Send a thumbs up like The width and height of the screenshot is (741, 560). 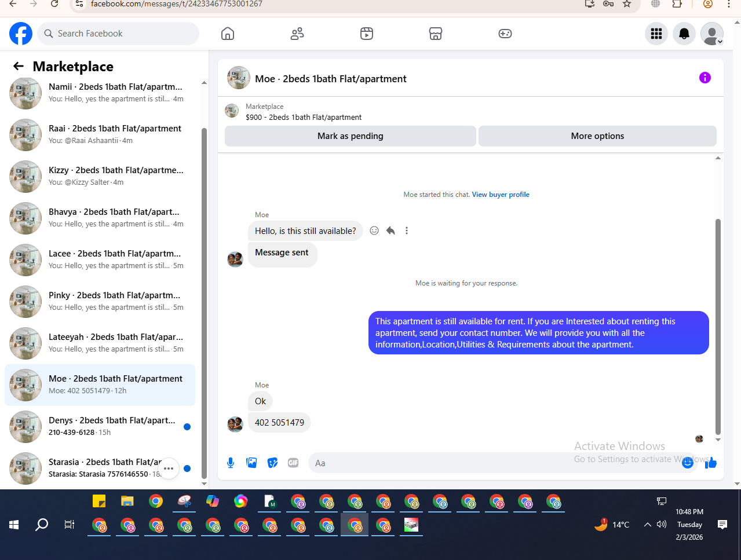711,463
